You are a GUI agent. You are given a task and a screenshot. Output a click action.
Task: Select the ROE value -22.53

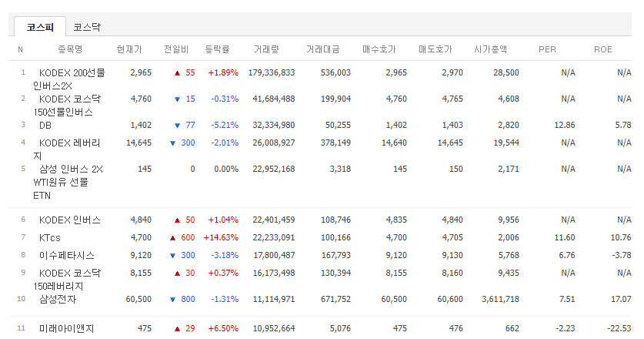tap(619, 328)
